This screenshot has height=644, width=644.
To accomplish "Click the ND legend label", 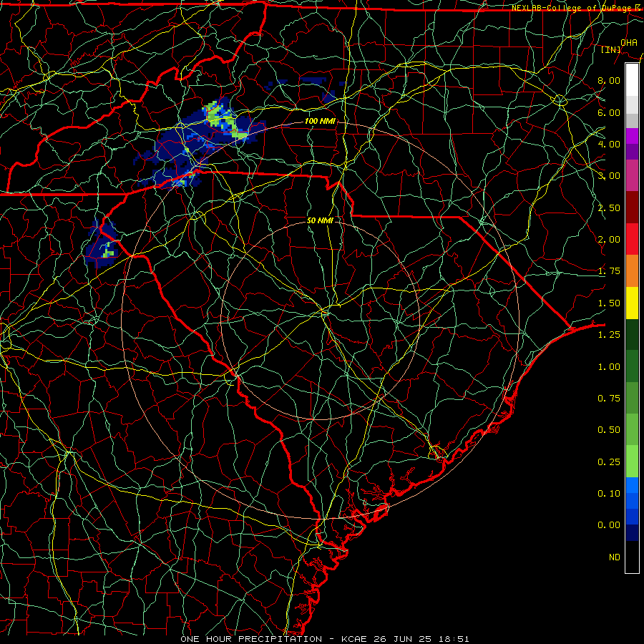I will (x=615, y=557).
